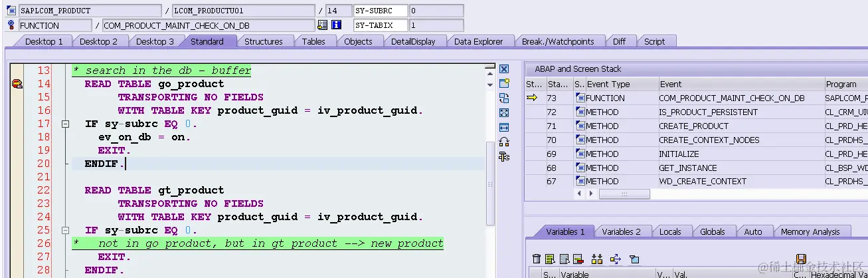868x278 pixels.
Task: Open the Tables tab
Action: (313, 41)
